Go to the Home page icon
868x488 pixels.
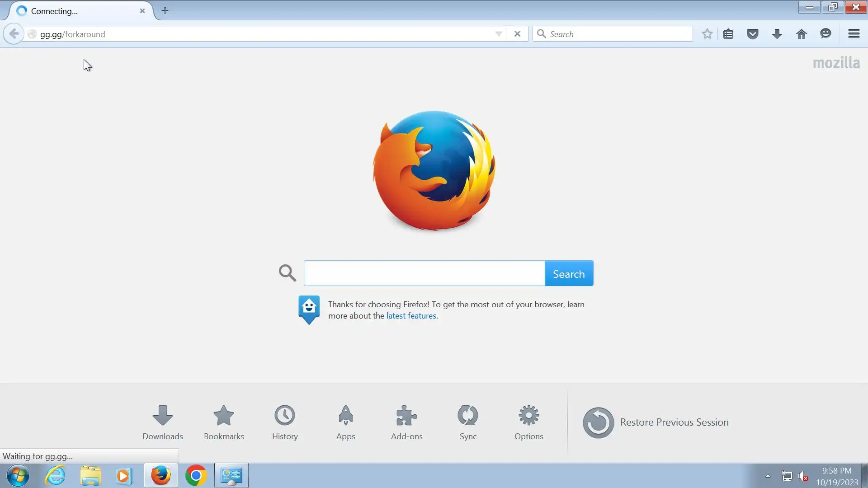(x=802, y=34)
